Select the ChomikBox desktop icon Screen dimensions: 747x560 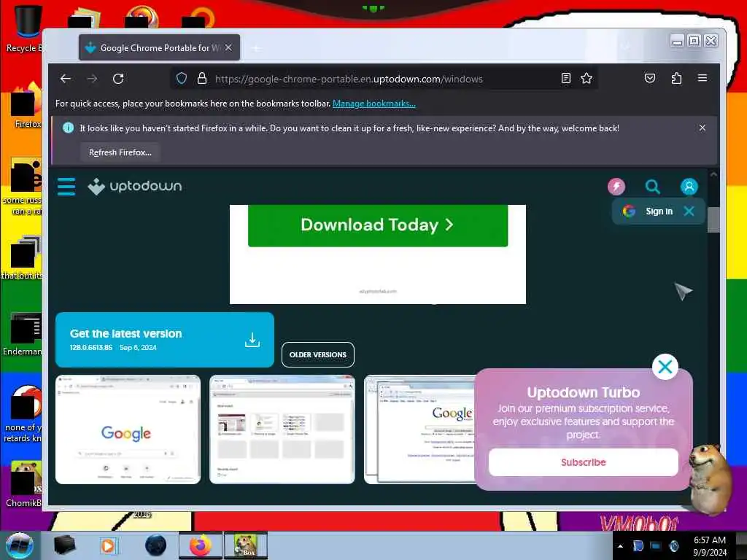pos(24,483)
